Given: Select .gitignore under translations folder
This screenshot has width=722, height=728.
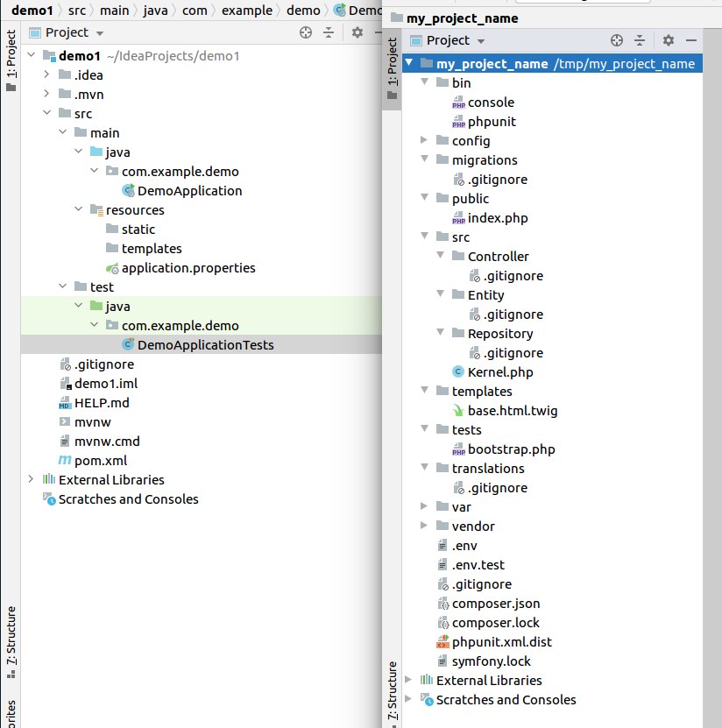Looking at the screenshot, I should (490, 487).
